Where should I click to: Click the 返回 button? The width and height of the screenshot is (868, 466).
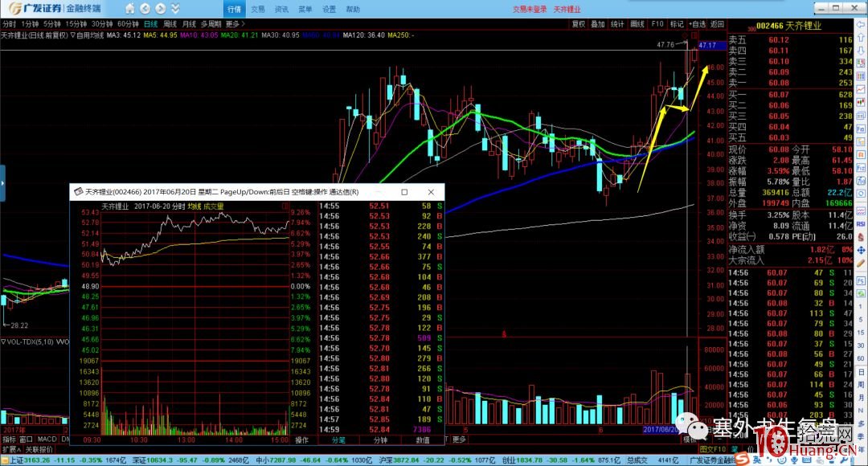(x=718, y=24)
